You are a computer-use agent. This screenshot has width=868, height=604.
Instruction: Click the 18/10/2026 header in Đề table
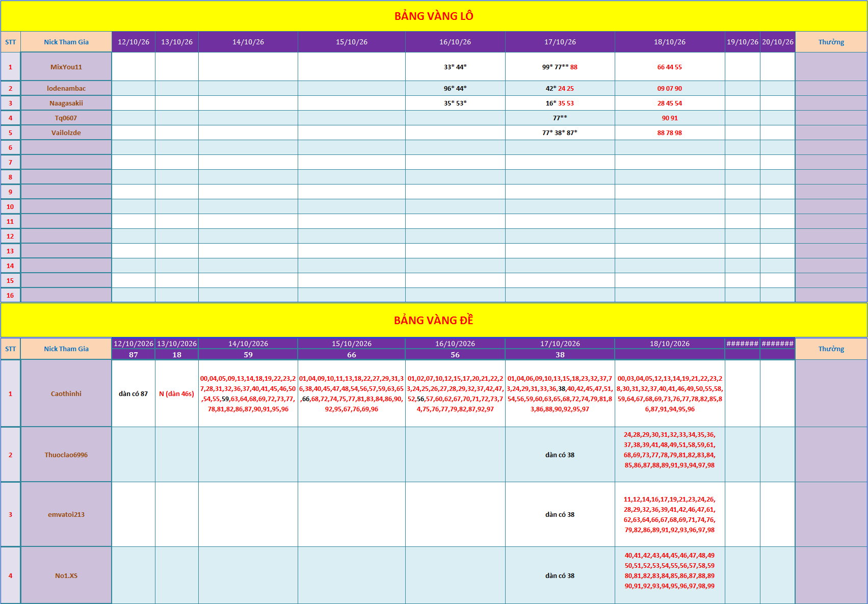670,344
